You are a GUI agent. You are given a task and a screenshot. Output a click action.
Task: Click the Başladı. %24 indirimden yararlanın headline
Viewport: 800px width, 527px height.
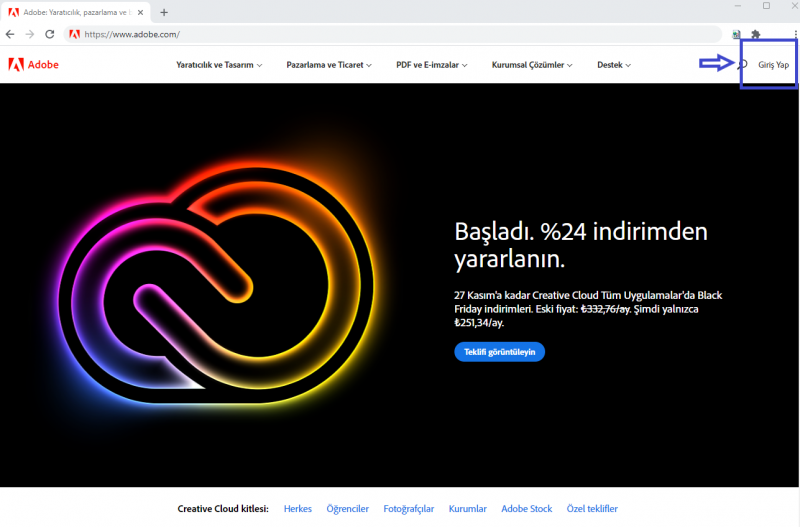581,245
